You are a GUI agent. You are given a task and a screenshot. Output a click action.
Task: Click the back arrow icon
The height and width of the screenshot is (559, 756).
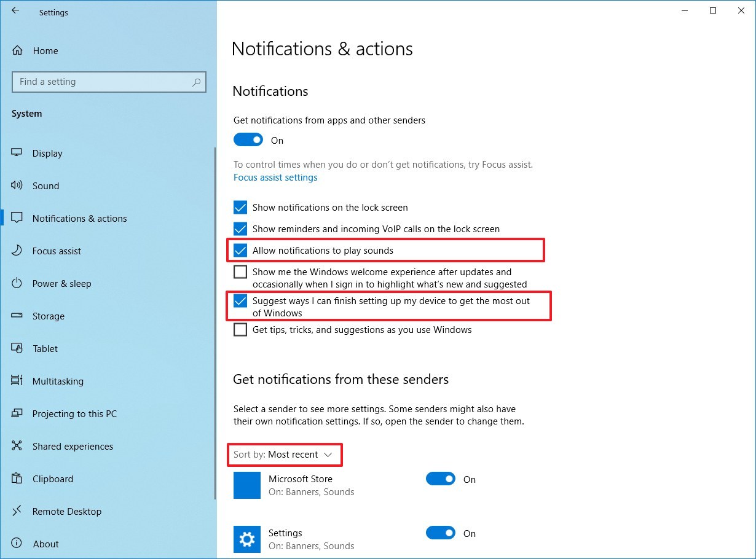pyautogui.click(x=15, y=11)
